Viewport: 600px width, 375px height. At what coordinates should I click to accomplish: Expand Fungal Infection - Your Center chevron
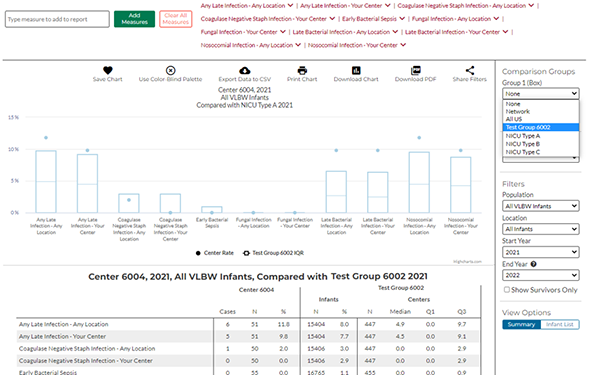click(283, 32)
